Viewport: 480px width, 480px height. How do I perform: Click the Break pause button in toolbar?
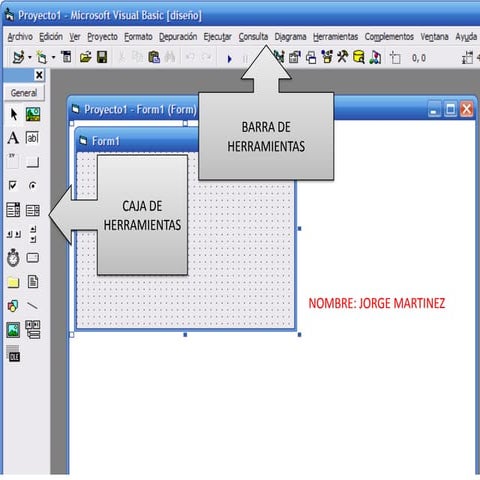[x=245, y=59]
